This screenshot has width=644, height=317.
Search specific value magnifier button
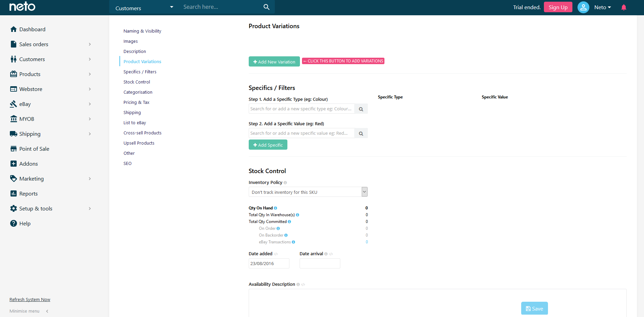[x=361, y=133]
